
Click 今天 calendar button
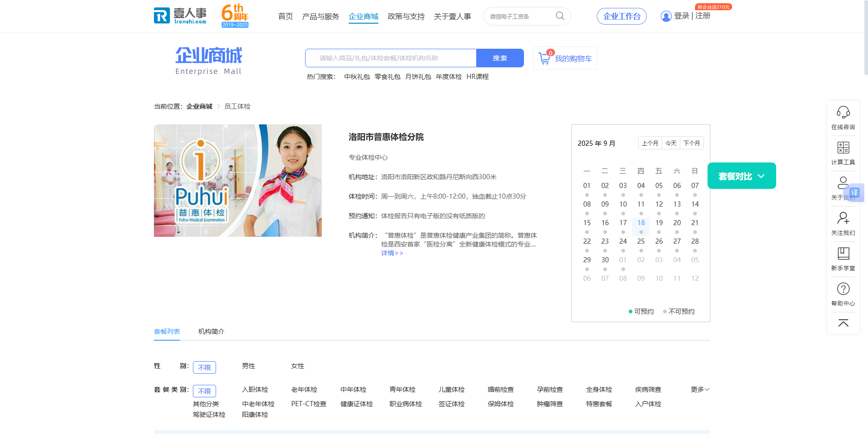pyautogui.click(x=671, y=143)
